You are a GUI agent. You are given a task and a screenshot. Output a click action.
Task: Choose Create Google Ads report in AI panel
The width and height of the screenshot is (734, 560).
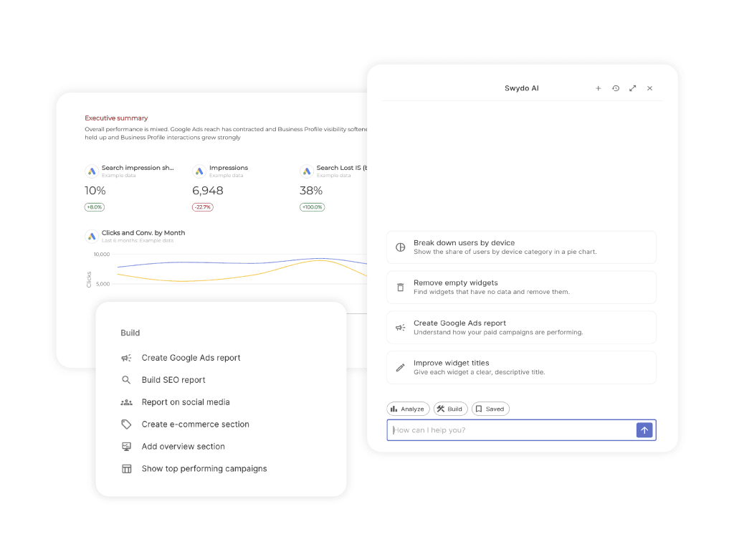coord(522,327)
